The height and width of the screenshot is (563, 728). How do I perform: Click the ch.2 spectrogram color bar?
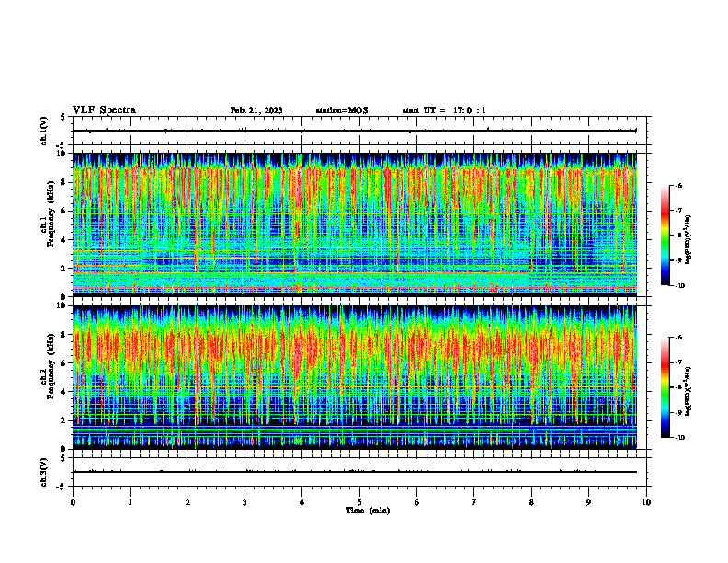pyautogui.click(x=665, y=387)
